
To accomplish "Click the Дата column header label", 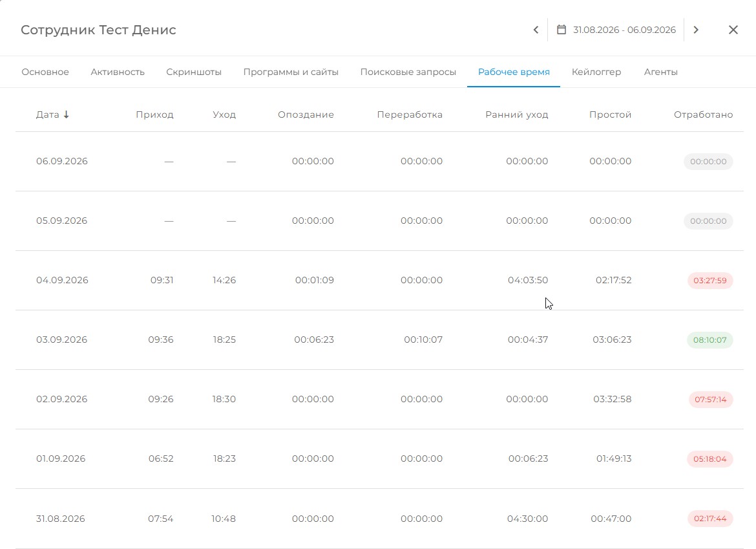I will [x=48, y=115].
